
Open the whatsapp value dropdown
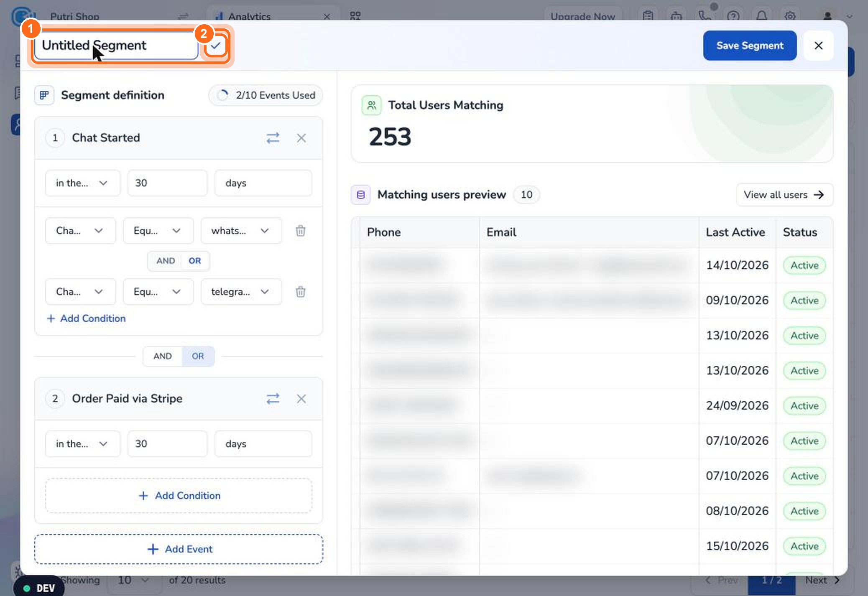point(241,231)
